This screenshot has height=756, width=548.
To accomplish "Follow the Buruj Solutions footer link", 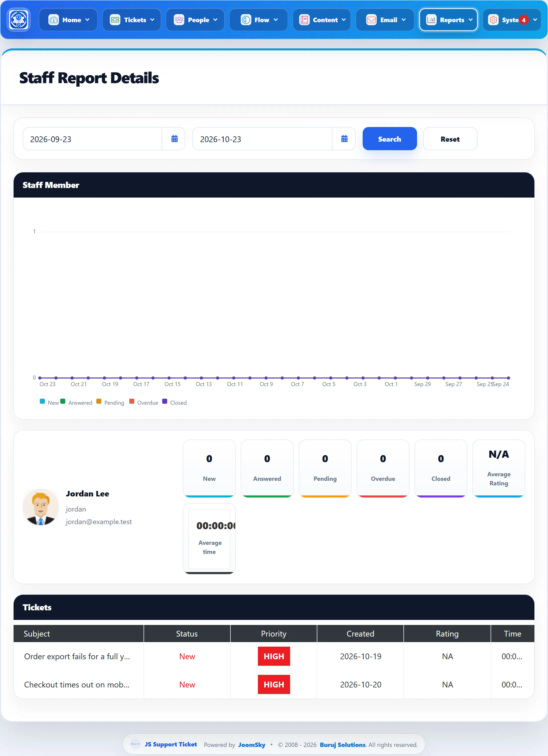I will tap(342, 745).
